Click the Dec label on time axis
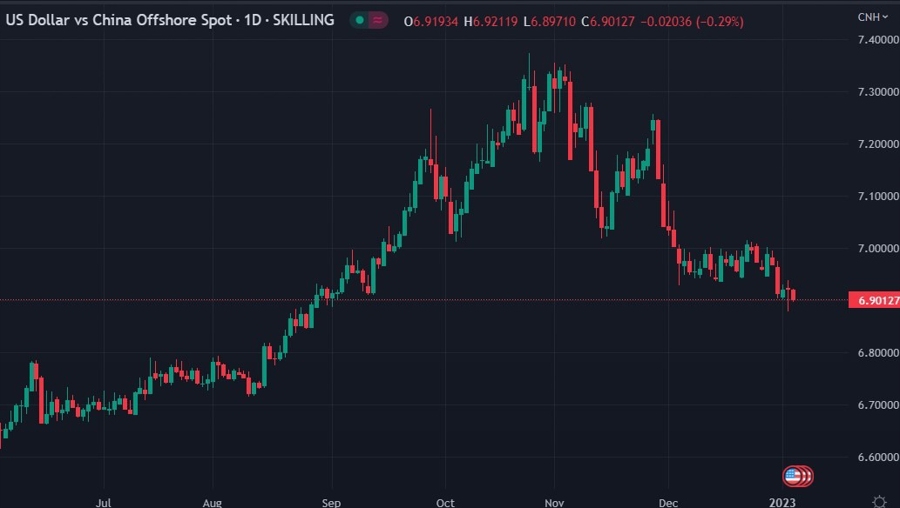The height and width of the screenshot is (508, 900). 668,503
